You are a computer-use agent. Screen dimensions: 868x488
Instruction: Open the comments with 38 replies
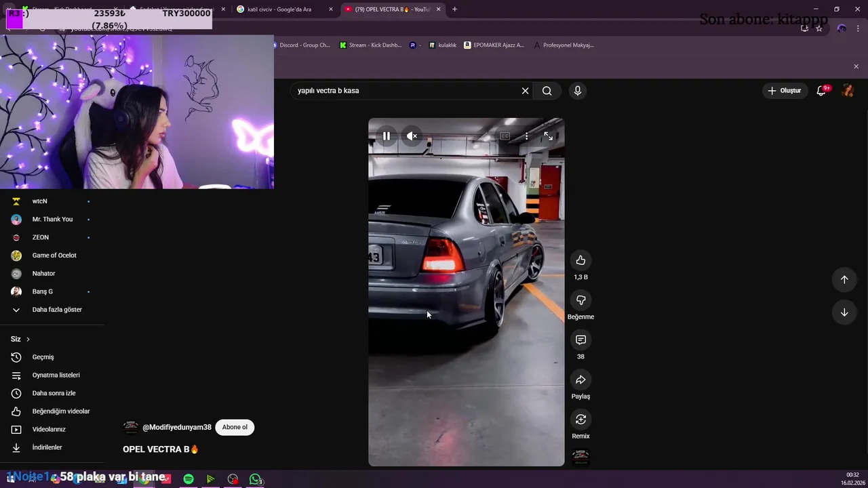tap(580, 340)
